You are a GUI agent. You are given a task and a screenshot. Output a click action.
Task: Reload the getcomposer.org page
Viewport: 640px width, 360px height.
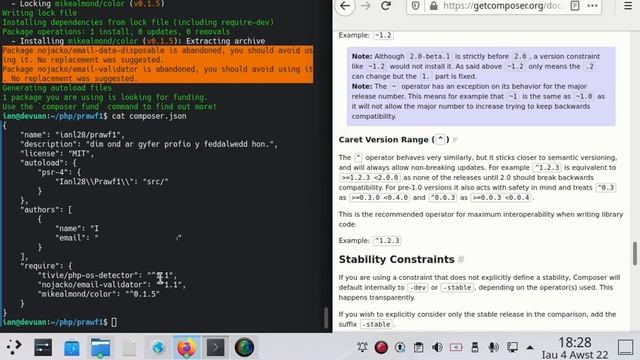click(x=386, y=6)
